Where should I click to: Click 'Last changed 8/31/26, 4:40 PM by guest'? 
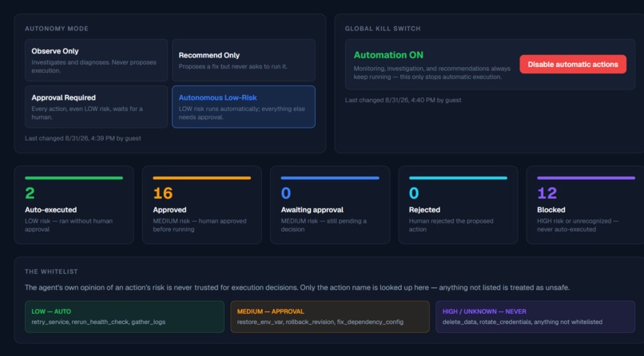point(403,100)
